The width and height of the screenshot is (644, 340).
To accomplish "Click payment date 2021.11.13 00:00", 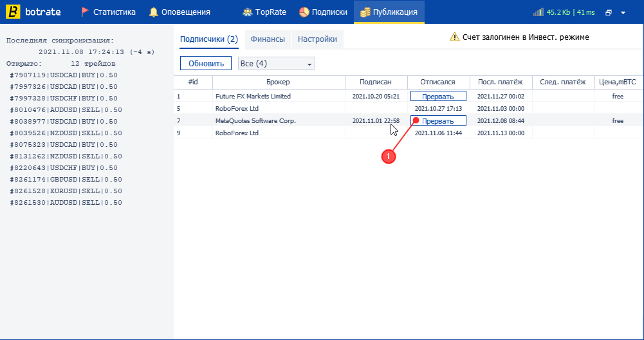I will [501, 133].
